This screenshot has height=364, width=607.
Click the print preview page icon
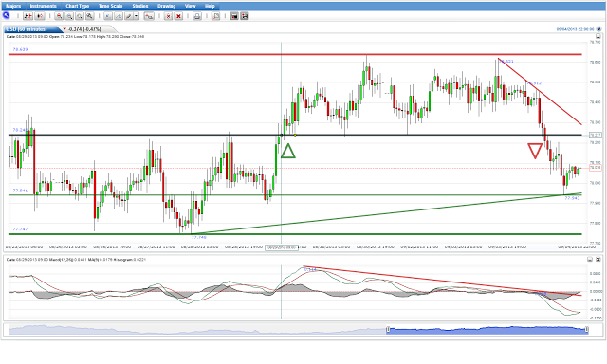216,16
